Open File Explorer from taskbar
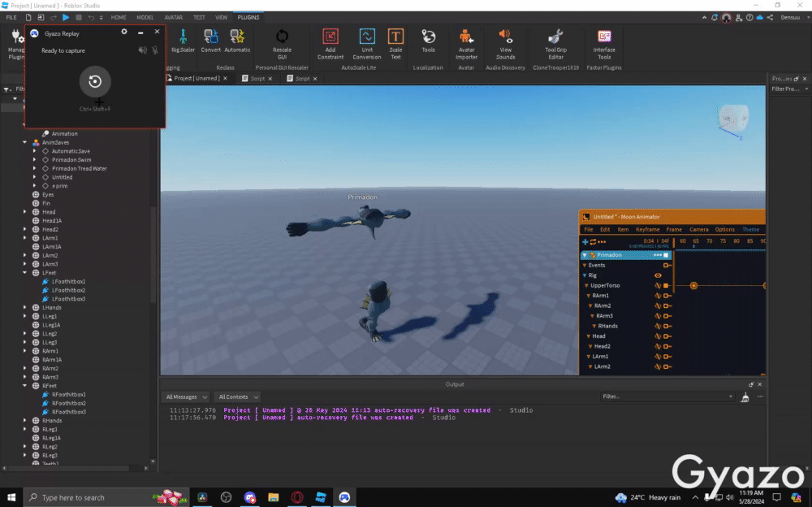The width and height of the screenshot is (812, 507). pyautogui.click(x=274, y=497)
